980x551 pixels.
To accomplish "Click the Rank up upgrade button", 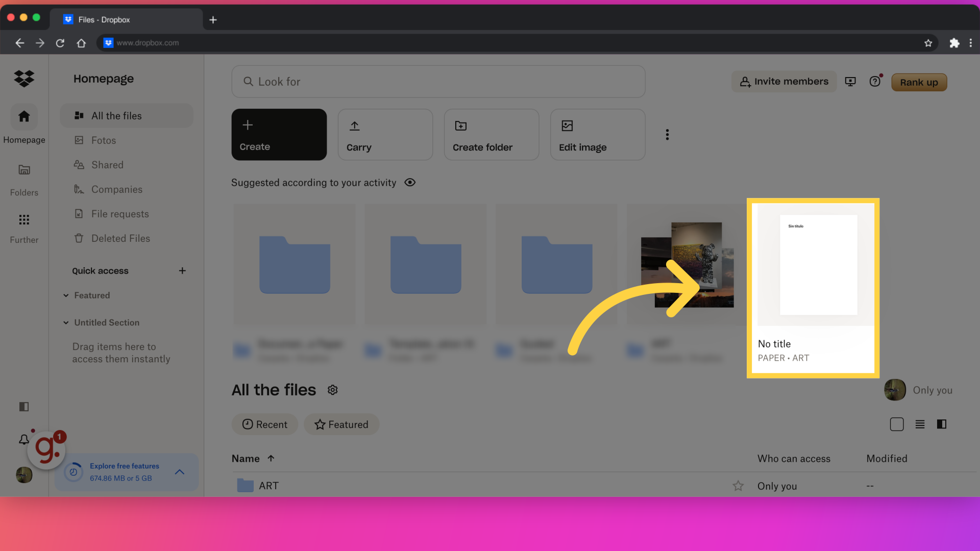I will (x=919, y=82).
